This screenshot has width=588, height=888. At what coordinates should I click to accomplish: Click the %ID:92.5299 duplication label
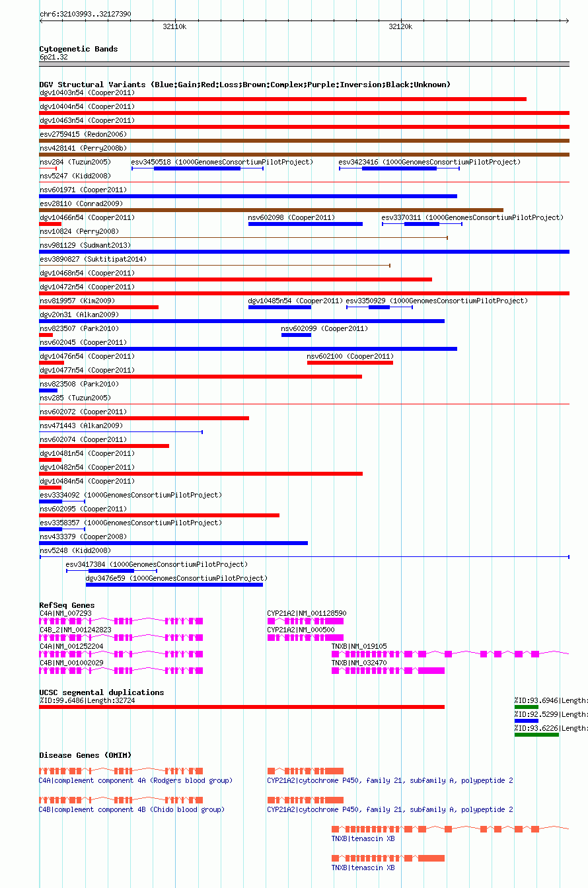[x=551, y=714]
